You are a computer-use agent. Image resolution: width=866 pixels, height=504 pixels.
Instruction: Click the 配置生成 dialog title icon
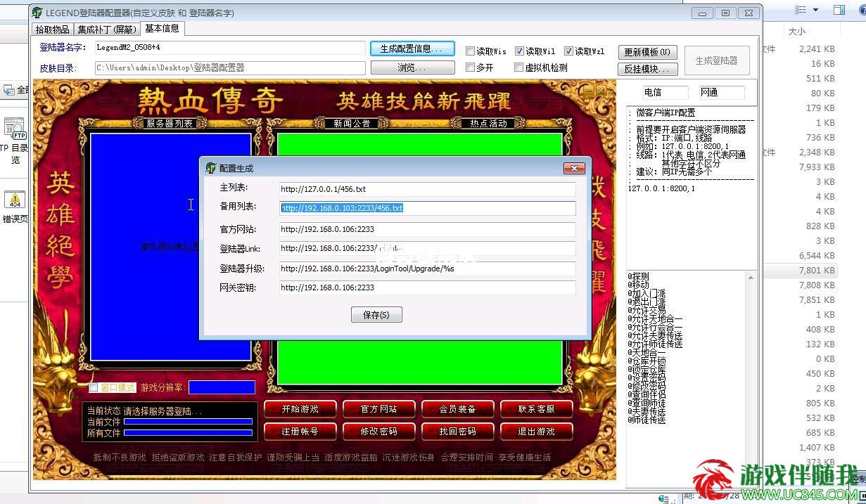pyautogui.click(x=210, y=168)
